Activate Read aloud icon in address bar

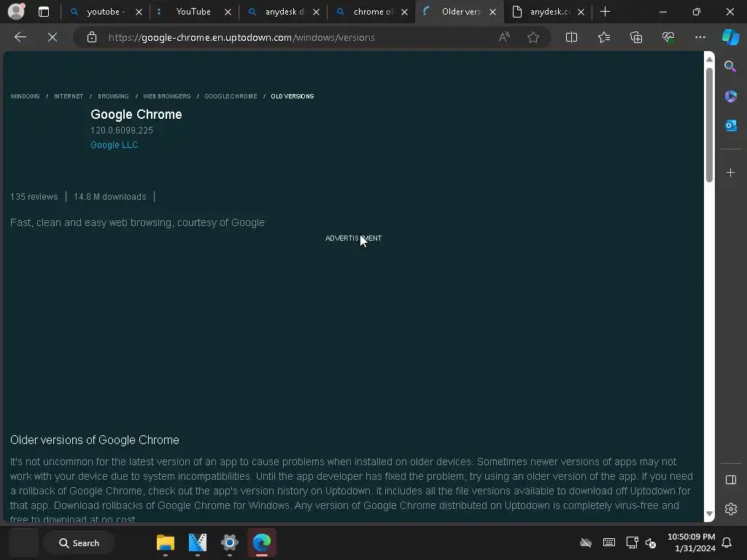coord(504,37)
